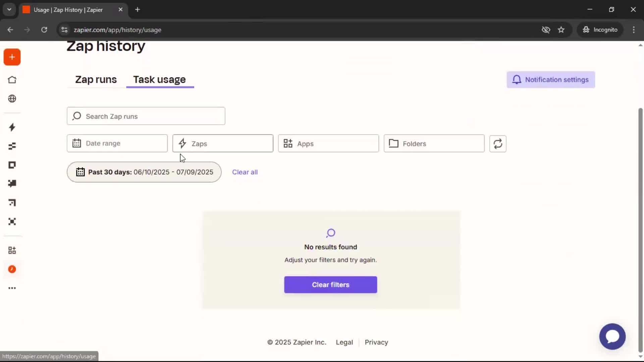
Task: Focus the Search Zap runs field
Action: [146, 116]
